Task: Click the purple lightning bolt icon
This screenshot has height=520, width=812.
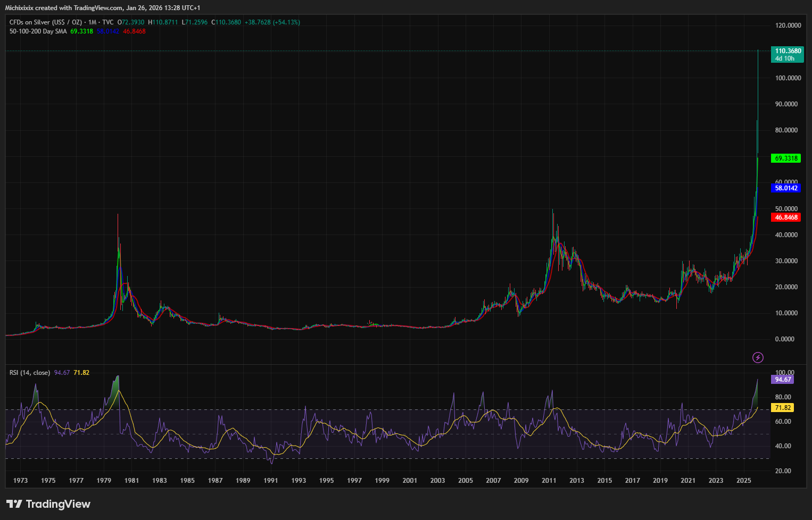Action: pyautogui.click(x=758, y=357)
